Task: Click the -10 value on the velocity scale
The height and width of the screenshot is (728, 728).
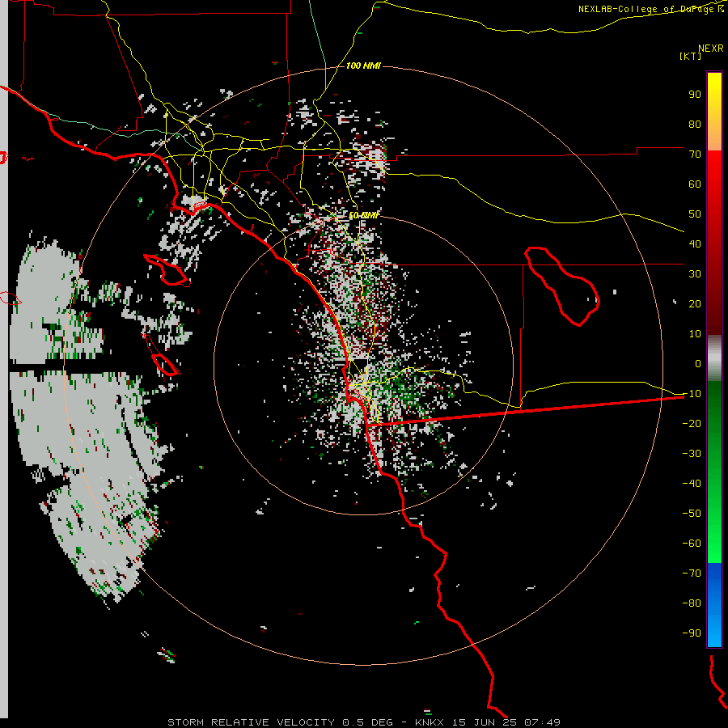Action: click(x=692, y=394)
